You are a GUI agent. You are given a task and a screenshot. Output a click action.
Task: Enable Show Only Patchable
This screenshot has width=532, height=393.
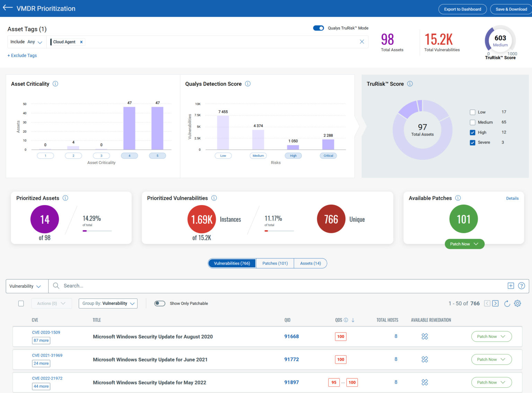point(160,303)
